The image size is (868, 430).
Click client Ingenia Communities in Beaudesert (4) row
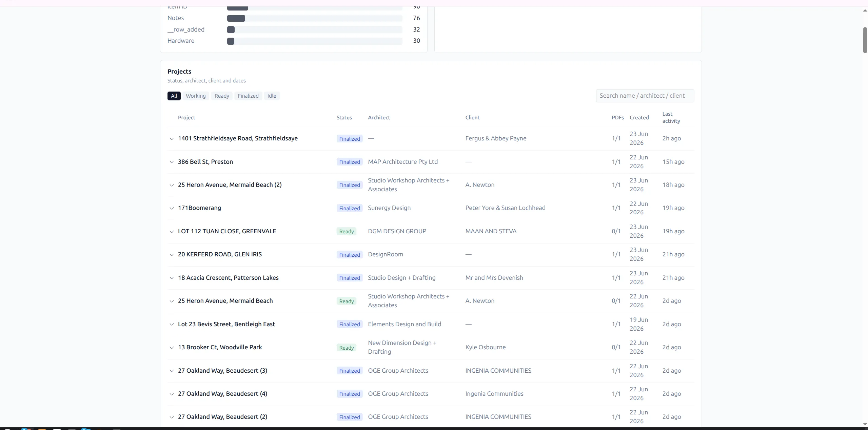click(x=494, y=394)
